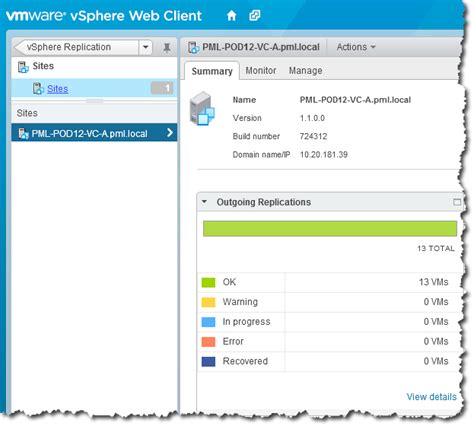Click the 13 TOTAL label
The height and width of the screenshot is (426, 474).
(436, 248)
